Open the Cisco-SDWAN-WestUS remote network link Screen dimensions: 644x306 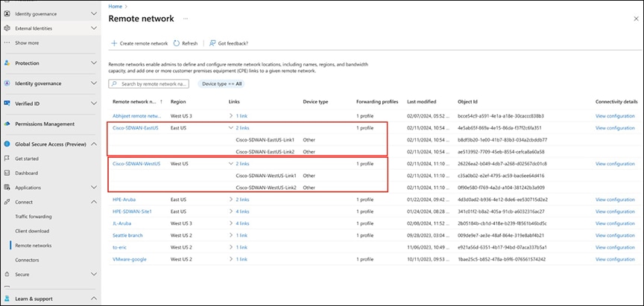point(136,163)
